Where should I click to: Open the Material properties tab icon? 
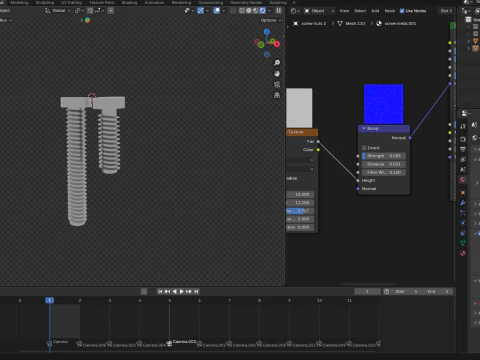(x=463, y=253)
